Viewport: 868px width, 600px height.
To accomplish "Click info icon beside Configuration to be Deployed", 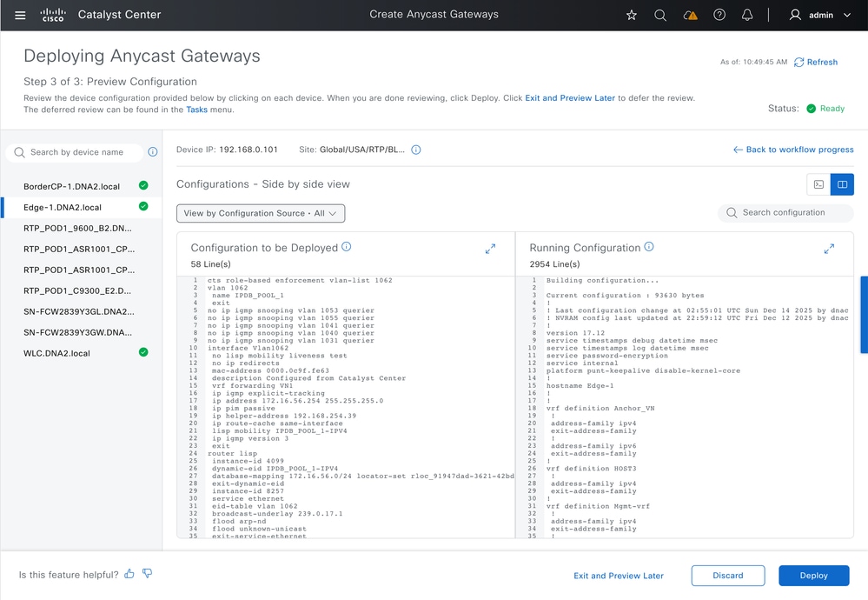I will click(347, 247).
